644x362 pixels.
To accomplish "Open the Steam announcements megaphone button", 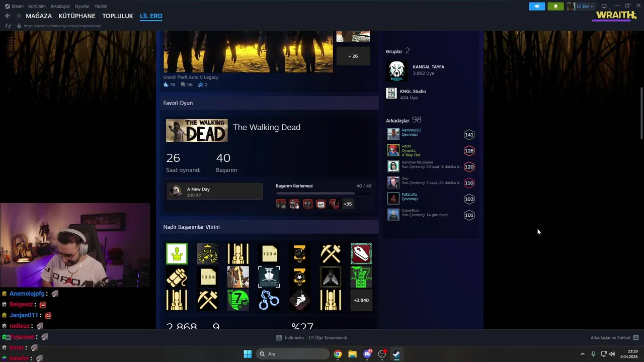I will [x=537, y=6].
